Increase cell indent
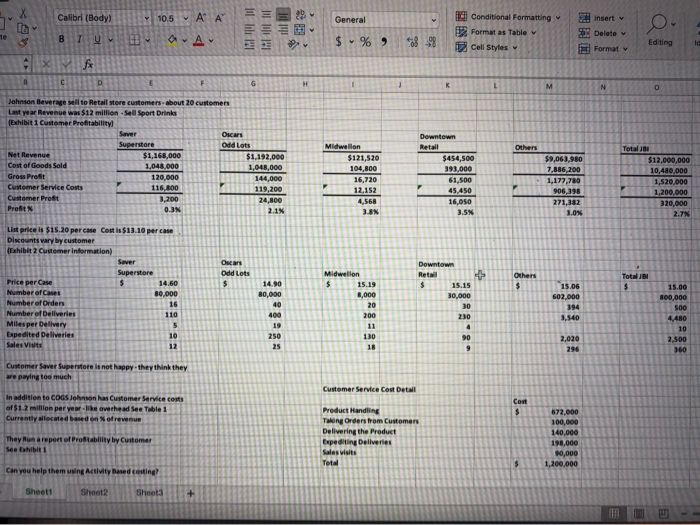 (x=267, y=45)
